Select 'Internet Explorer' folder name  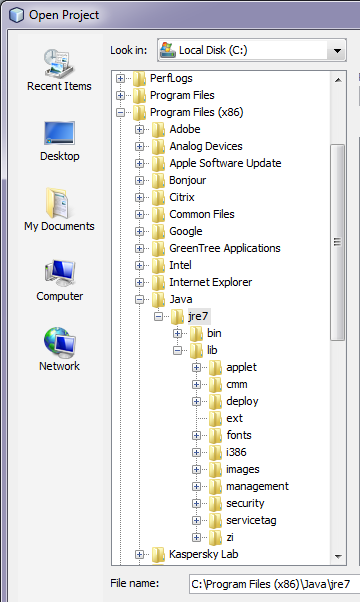[x=211, y=283]
